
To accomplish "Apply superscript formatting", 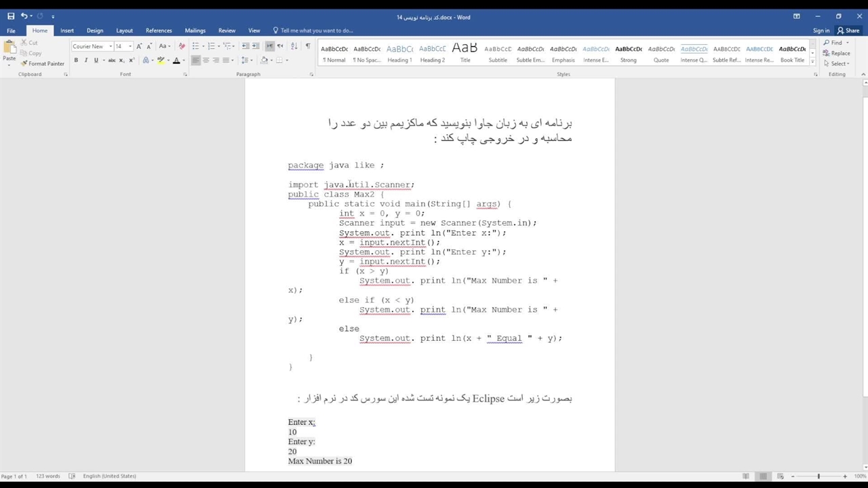I will click(x=131, y=60).
